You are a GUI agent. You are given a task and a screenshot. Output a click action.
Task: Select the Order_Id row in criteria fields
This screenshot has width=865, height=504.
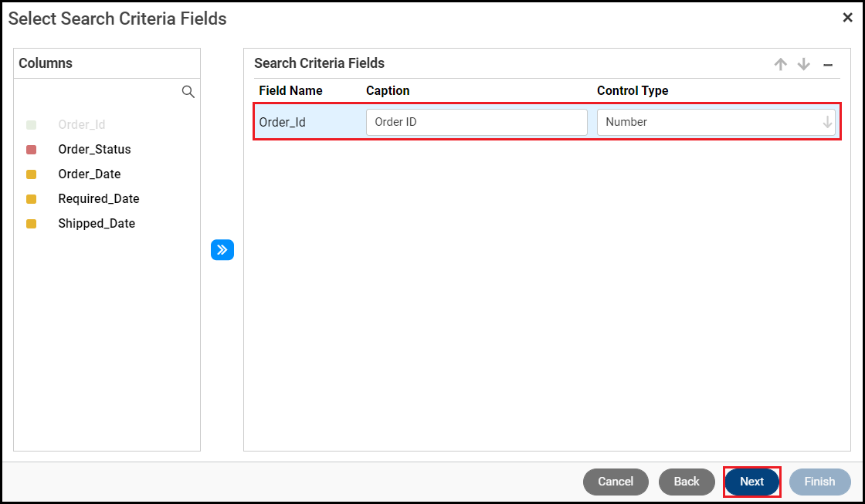(x=283, y=122)
